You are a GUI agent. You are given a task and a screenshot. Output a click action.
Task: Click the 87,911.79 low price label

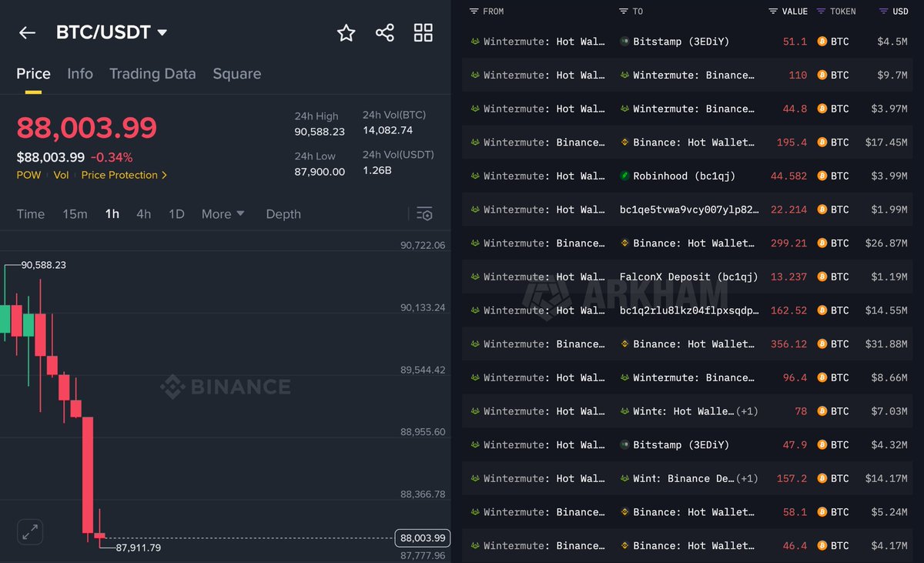(139, 548)
